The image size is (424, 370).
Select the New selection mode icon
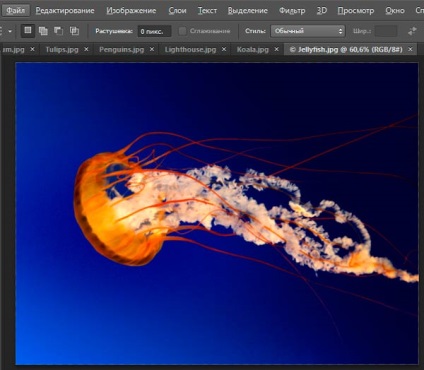point(28,31)
